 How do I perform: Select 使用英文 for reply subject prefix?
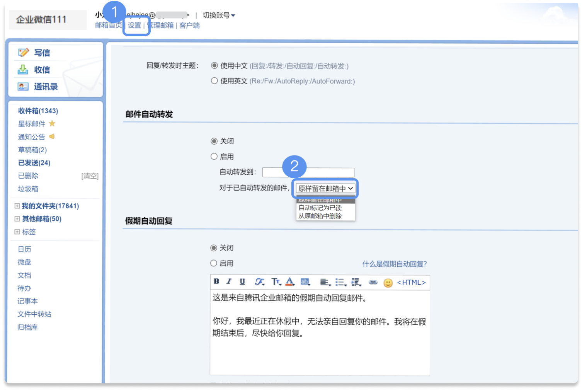coord(214,81)
